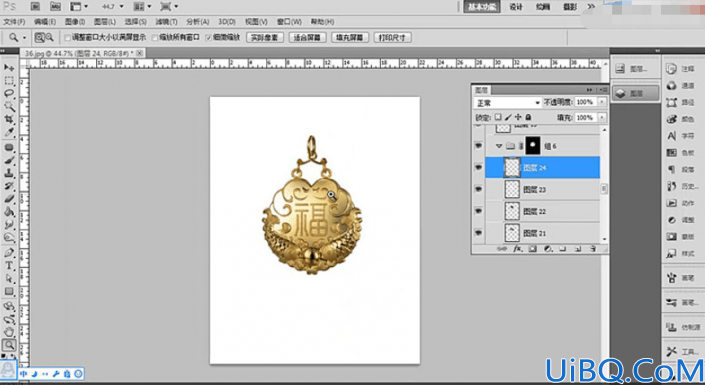Enable the 缩放所有窗口 checkbox
The width and height of the screenshot is (705, 385).
[156, 38]
